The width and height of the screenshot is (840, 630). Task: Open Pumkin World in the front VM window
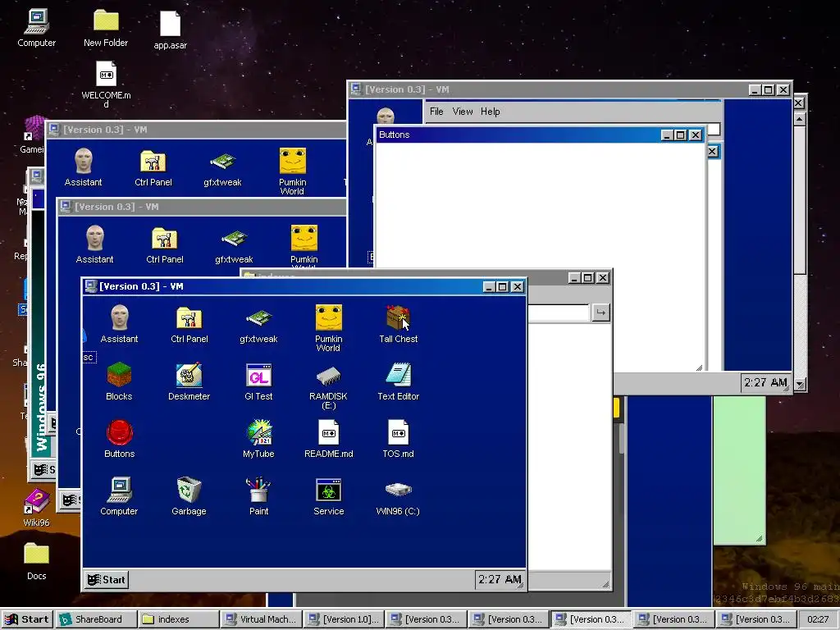pyautogui.click(x=328, y=327)
